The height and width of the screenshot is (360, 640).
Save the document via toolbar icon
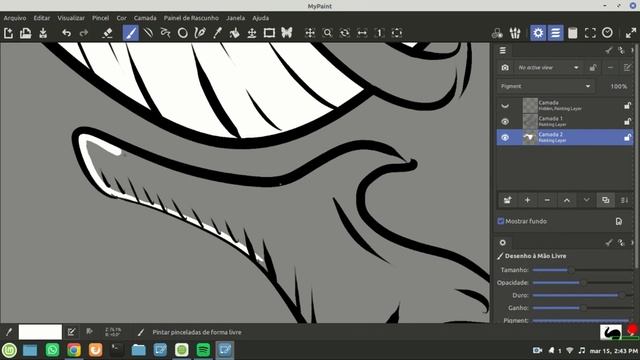43,33
